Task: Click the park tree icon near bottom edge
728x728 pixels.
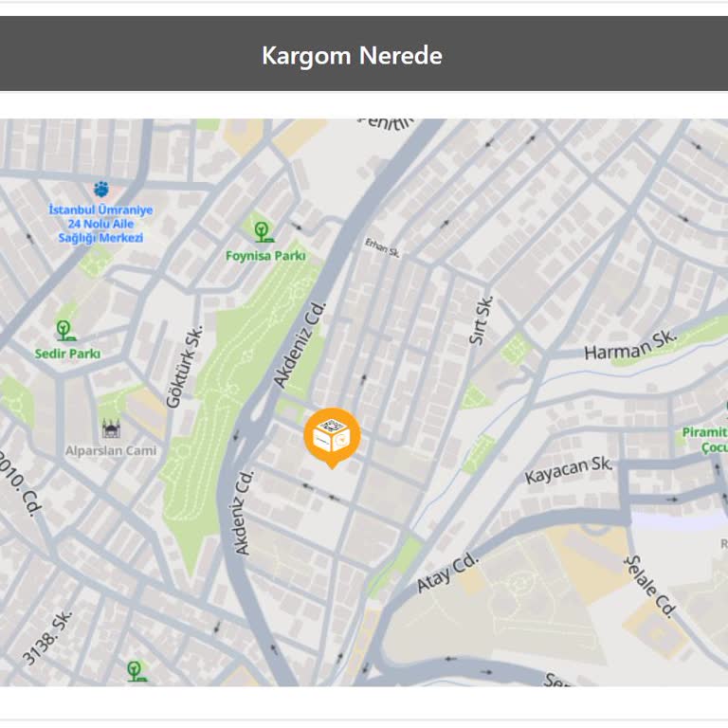Action: click(x=136, y=672)
